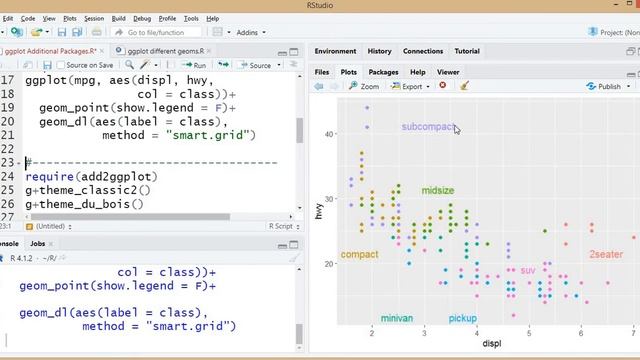This screenshot has height=360, width=640.
Task: Click the compile report notebook icon
Action: (170, 65)
